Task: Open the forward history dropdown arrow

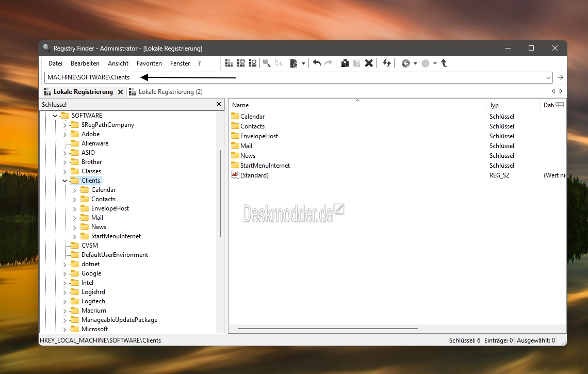Action: pos(435,63)
